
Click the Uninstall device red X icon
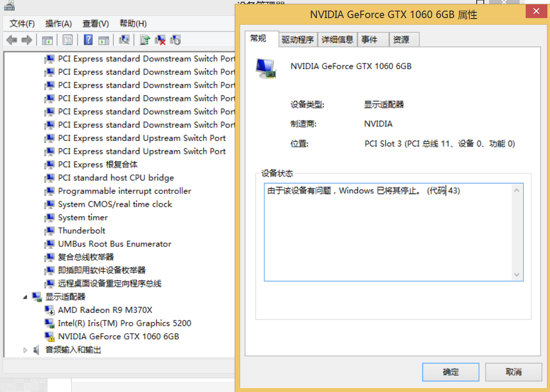[160, 40]
